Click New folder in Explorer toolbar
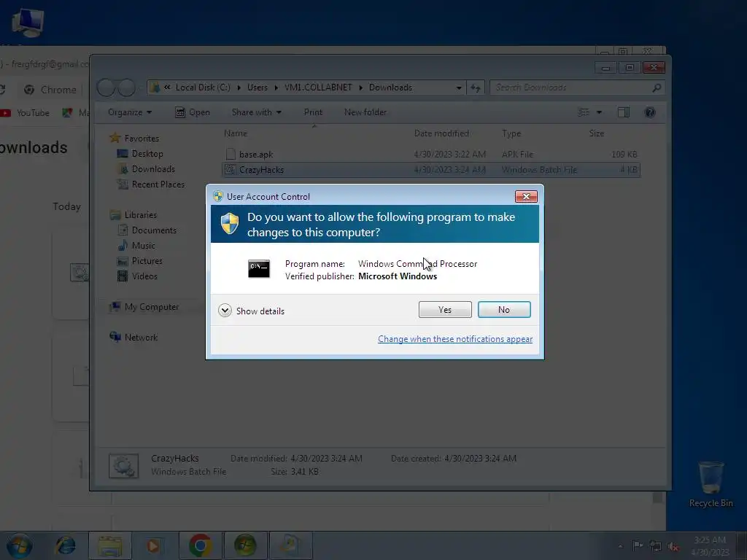The width and height of the screenshot is (747, 560). pyautogui.click(x=365, y=112)
